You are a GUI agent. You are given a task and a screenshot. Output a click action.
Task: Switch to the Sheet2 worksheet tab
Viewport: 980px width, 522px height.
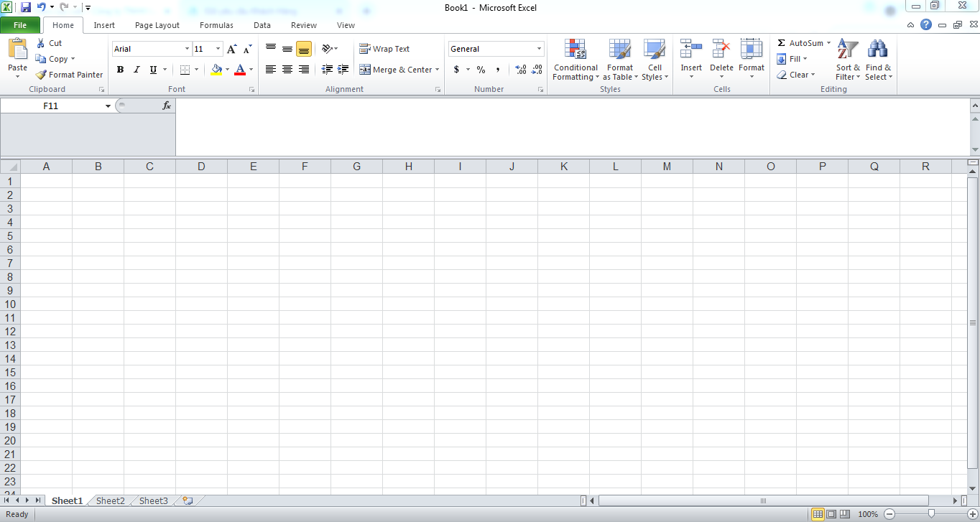pyautogui.click(x=111, y=500)
